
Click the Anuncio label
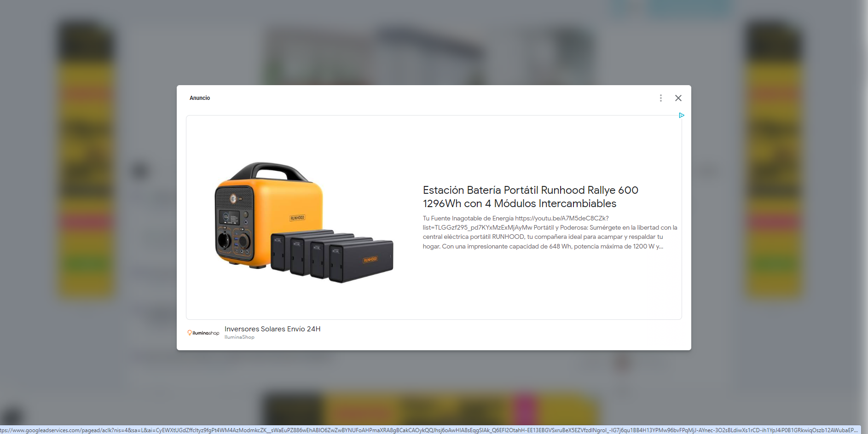pos(200,98)
